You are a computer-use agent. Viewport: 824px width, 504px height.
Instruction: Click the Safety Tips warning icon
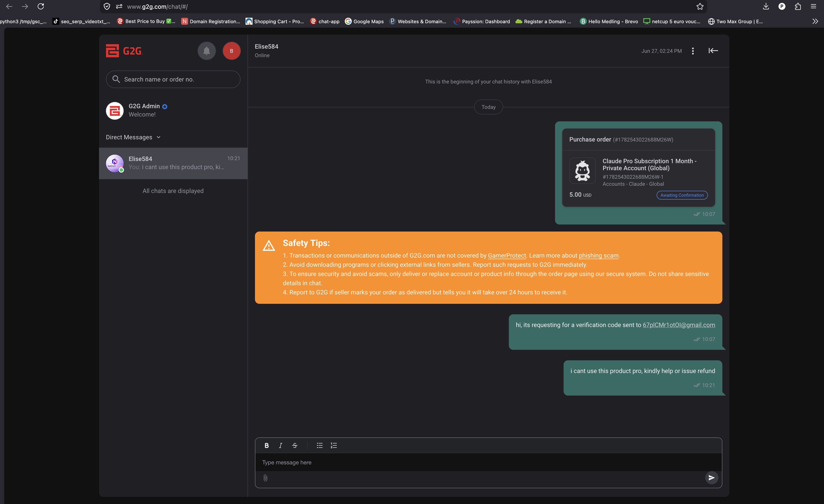269,246
